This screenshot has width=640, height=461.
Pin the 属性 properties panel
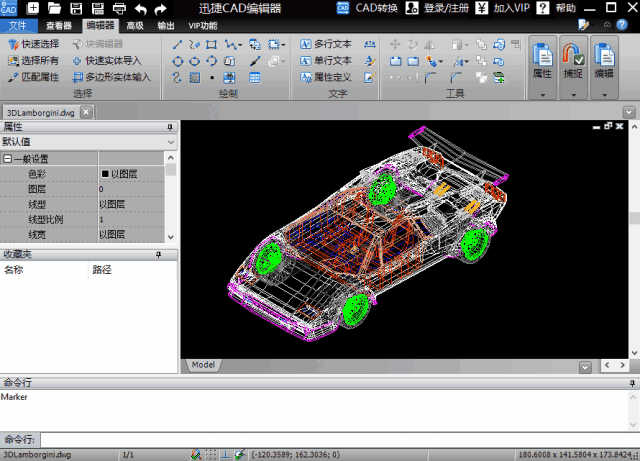point(170,127)
